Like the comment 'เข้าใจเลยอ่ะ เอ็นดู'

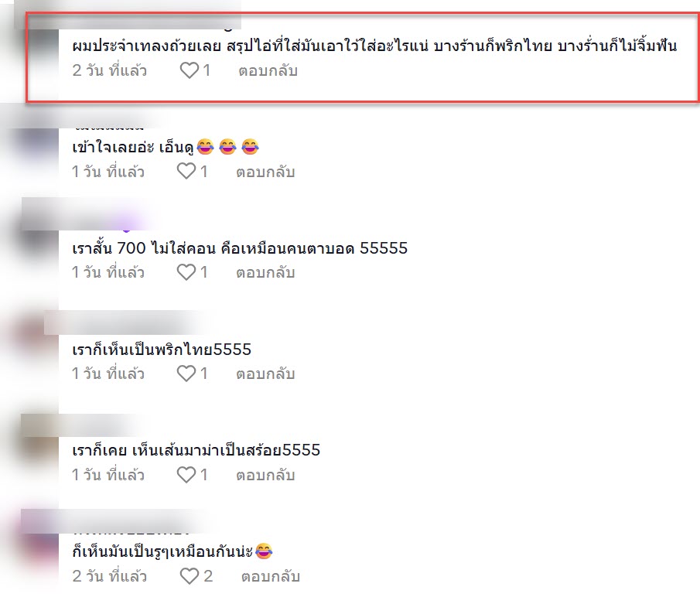point(186,172)
